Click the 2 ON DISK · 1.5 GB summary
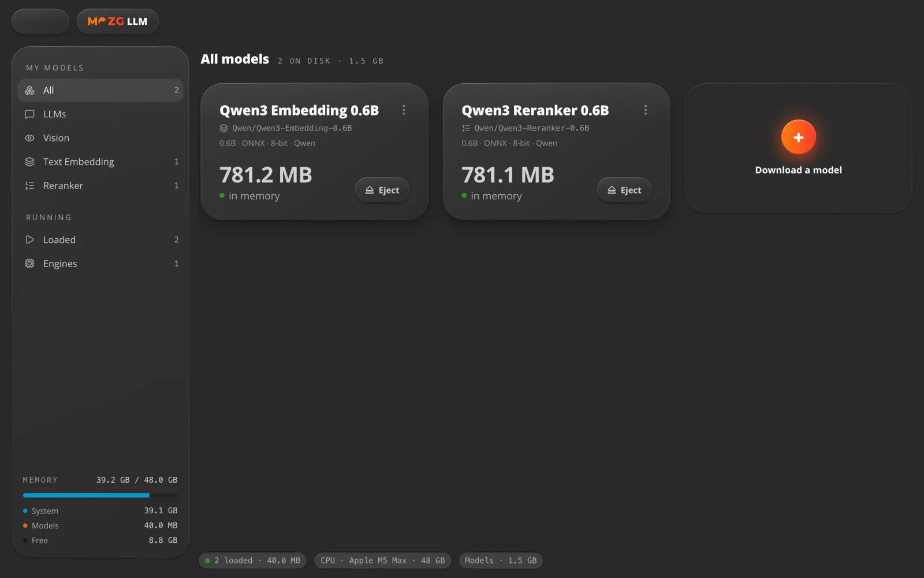 (330, 61)
